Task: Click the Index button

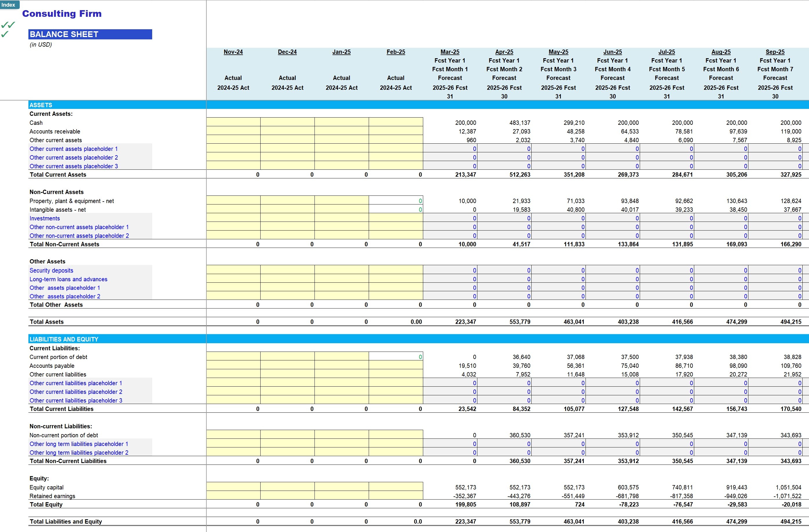Action: point(9,5)
